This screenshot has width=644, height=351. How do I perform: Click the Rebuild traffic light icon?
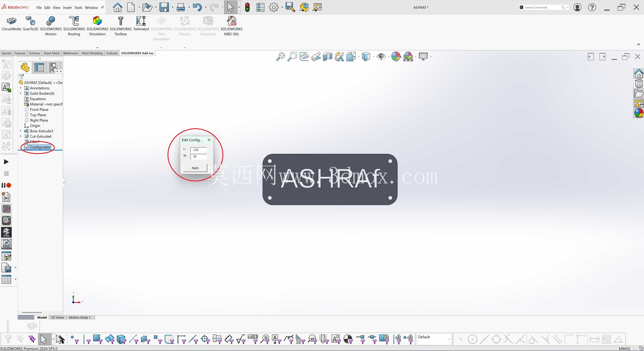pos(247,7)
